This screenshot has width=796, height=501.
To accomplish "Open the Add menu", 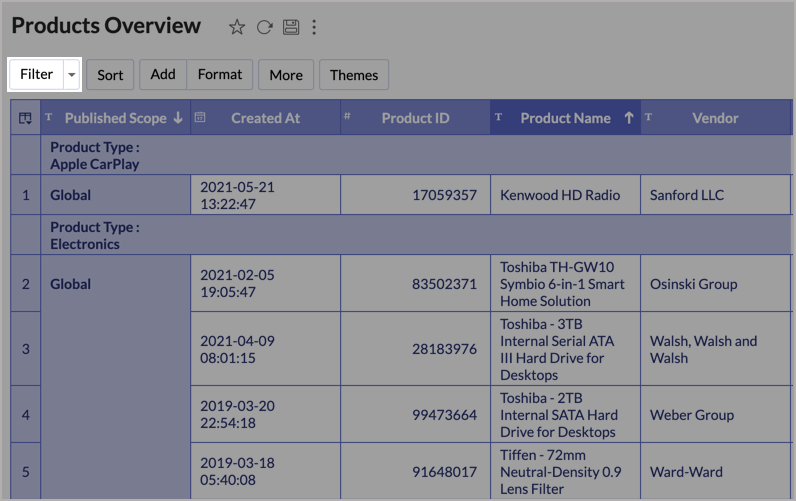I will tap(163, 75).
